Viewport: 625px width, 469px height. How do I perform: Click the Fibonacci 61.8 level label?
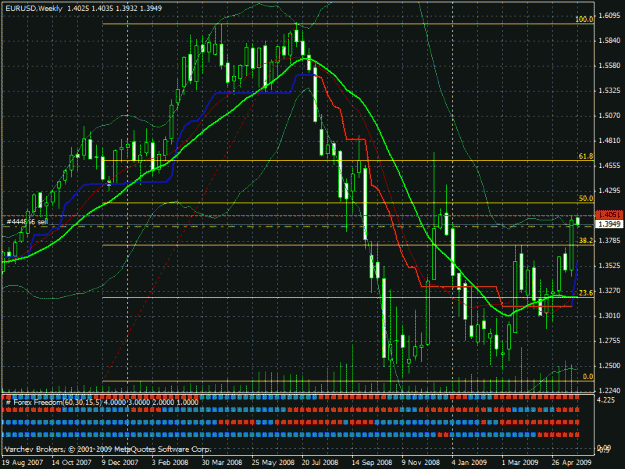pos(586,156)
